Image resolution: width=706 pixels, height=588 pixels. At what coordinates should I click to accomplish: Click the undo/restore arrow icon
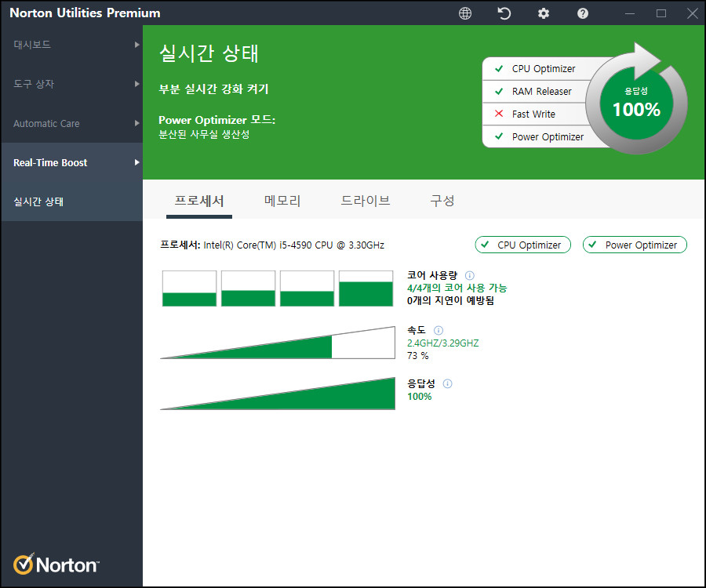coord(504,13)
